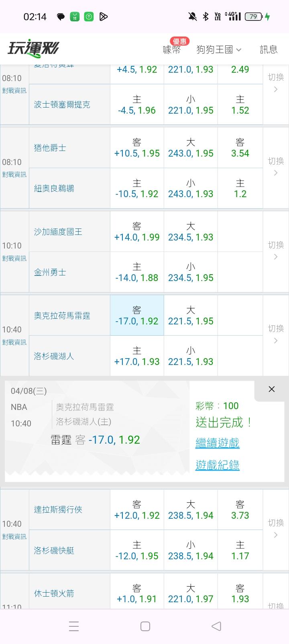289x644 pixels.
Task: Tap the battery indicator icon
Action: pyautogui.click(x=254, y=16)
